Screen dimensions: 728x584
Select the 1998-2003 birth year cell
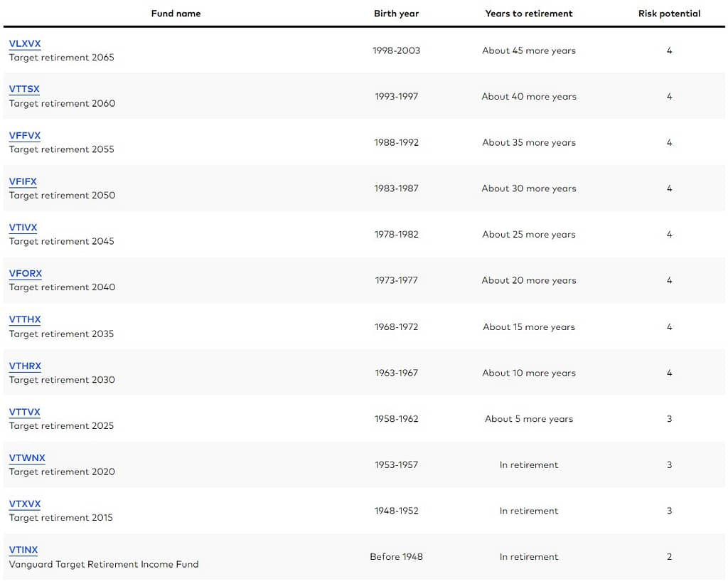396,51
